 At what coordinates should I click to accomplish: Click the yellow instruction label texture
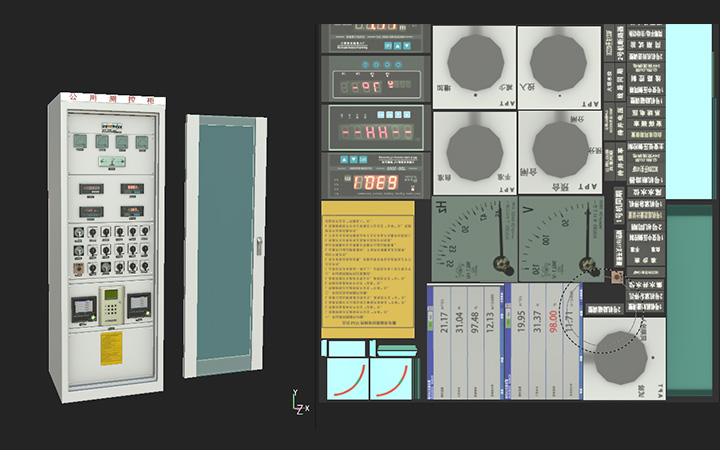(x=367, y=268)
